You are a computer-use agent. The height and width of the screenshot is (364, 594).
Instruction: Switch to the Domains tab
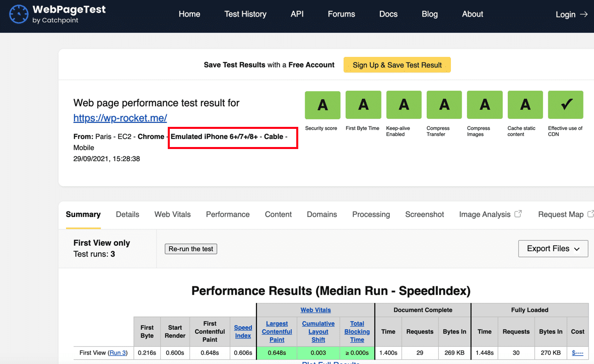[x=321, y=214]
